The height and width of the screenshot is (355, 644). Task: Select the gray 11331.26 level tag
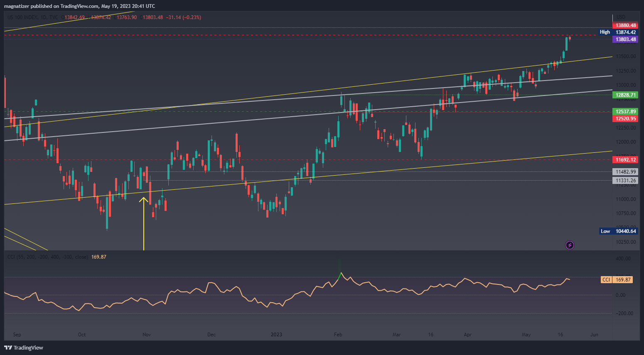(625, 181)
